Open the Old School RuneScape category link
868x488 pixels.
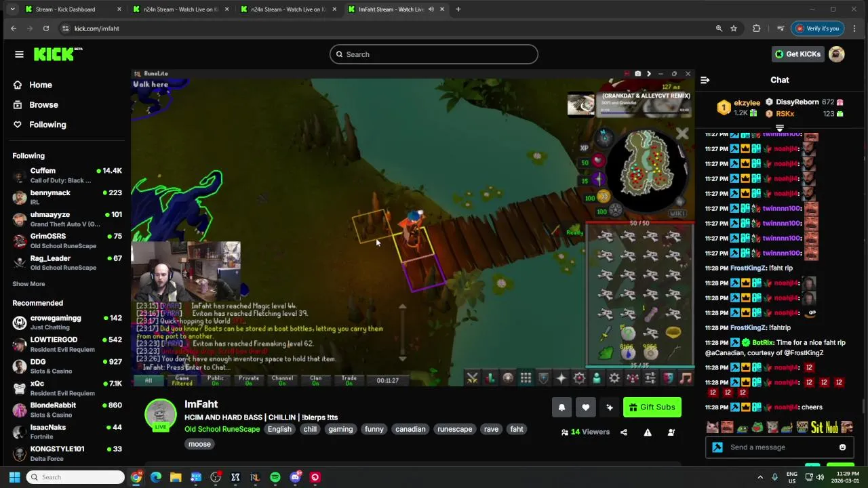pos(222,429)
